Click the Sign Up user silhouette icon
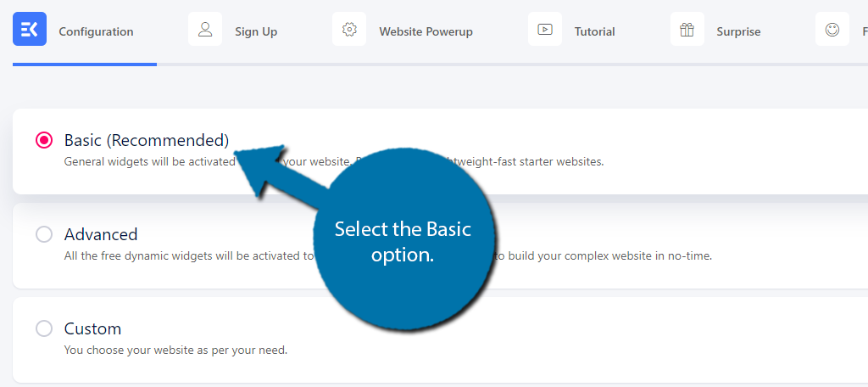Viewport: 868px width, 387px height. pos(205,29)
